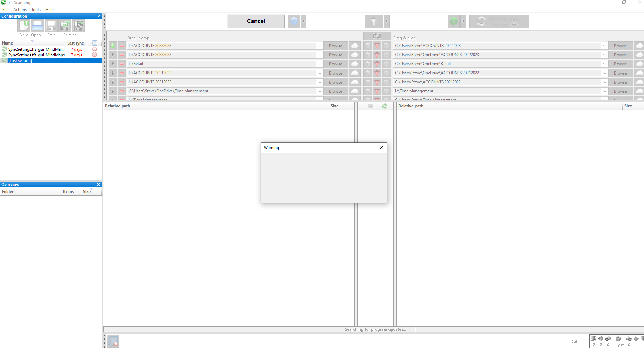Image resolution: width=644 pixels, height=348 pixels.
Task: Click cloud icon beside the L:\Retail Browse
Action: (355, 64)
